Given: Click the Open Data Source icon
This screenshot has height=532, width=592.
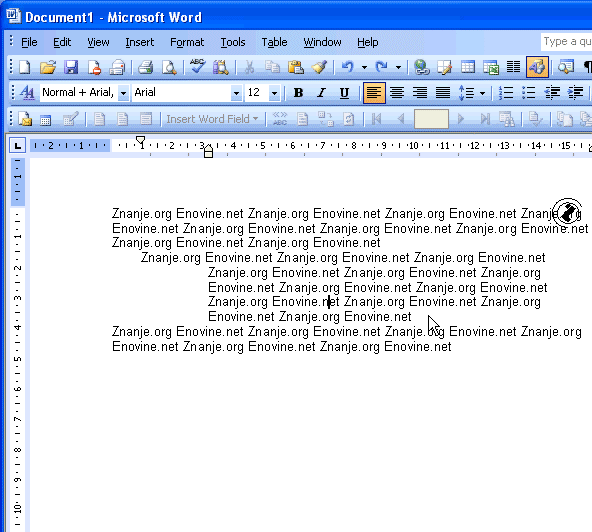Looking at the screenshot, I should 45,119.
